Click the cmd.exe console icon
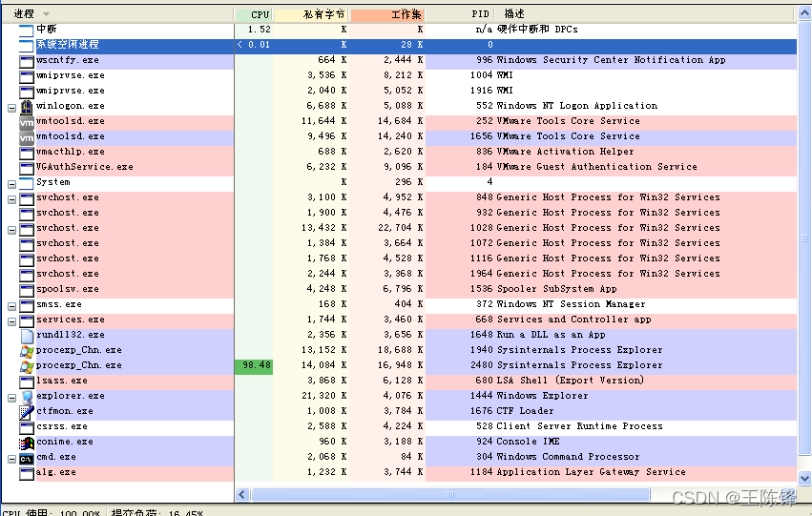 27,459
